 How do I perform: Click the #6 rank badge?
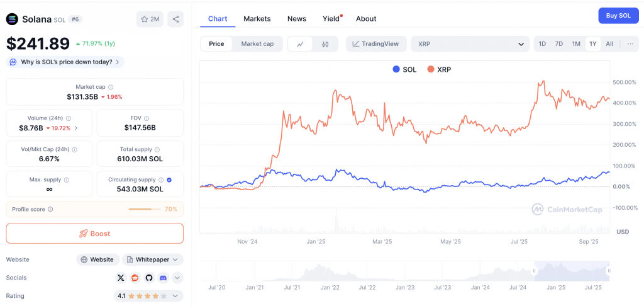[x=75, y=19]
